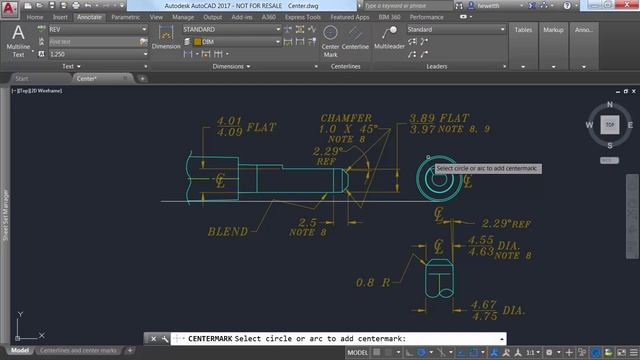This screenshot has height=360, width=640.
Task: Select the Multileader tool
Action: pos(389,37)
